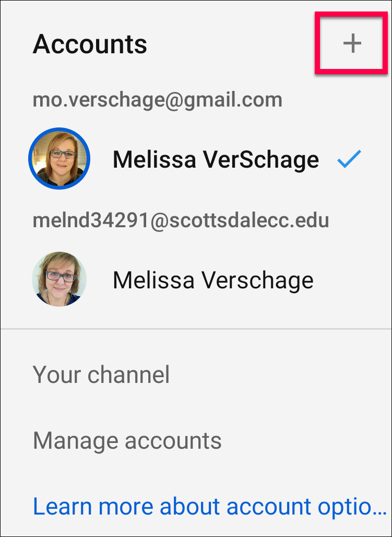Select the melnd34291@scottsdalecc.edu email label
Viewport: 392px width, 537px height.
181,221
